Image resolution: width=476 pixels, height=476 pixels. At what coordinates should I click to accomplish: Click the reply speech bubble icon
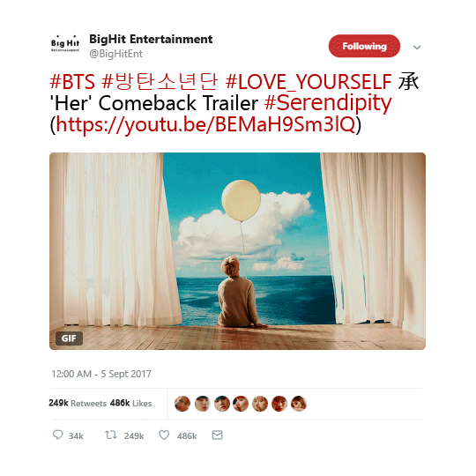click(57, 435)
